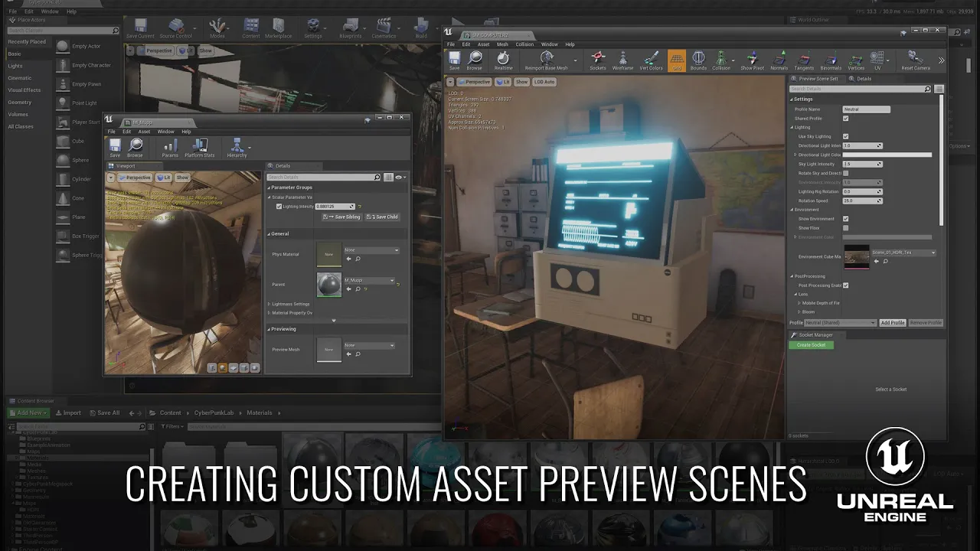Screen dimensions: 980x551
Task: Click Source Control in main editor toolbar
Action: tap(175, 29)
